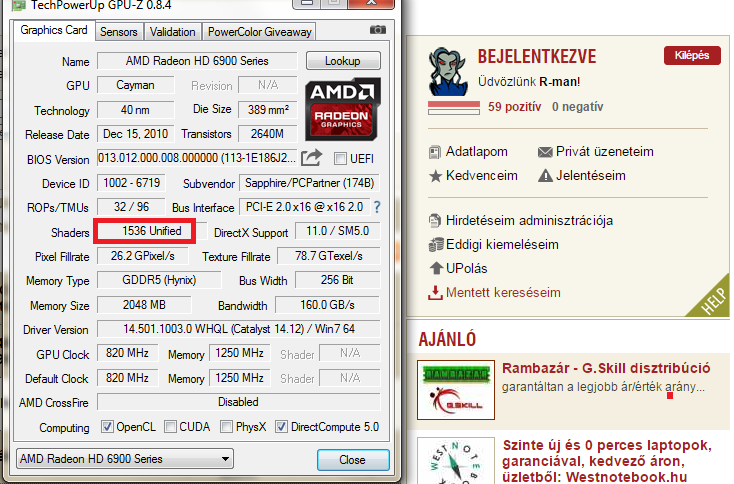Click the Hirdetéseim adminisztrációja document icon
This screenshot has height=484, width=734.
[435, 220]
